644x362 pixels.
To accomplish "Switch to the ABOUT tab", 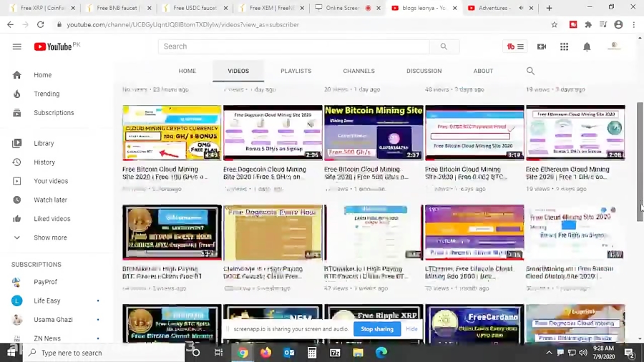I will pyautogui.click(x=483, y=71).
